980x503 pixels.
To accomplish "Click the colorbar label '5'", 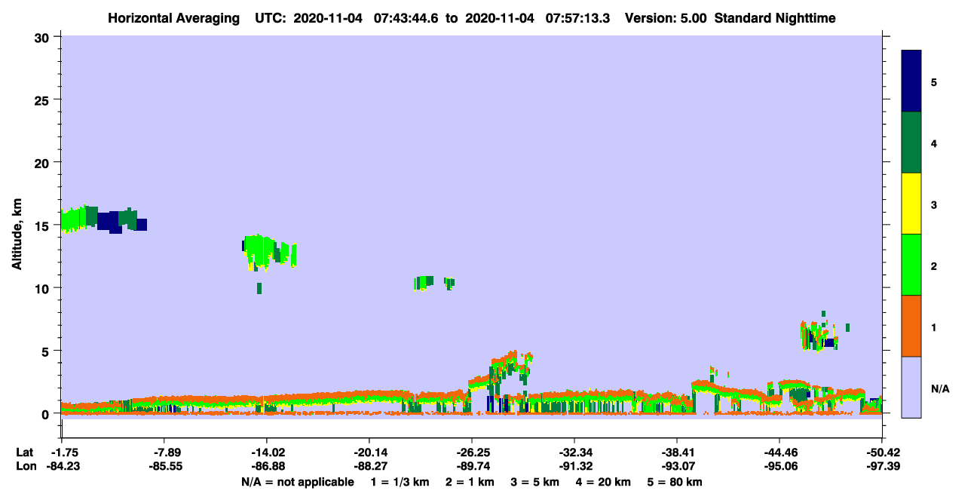I will [934, 81].
